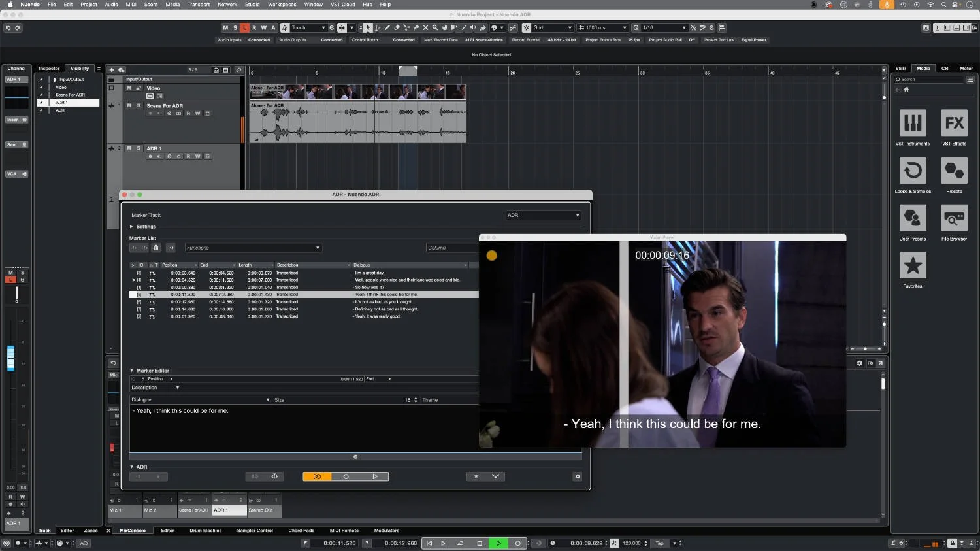Screen dimensions: 980x551
Task: Open VST Instruments in the Media rack
Action: (913, 127)
